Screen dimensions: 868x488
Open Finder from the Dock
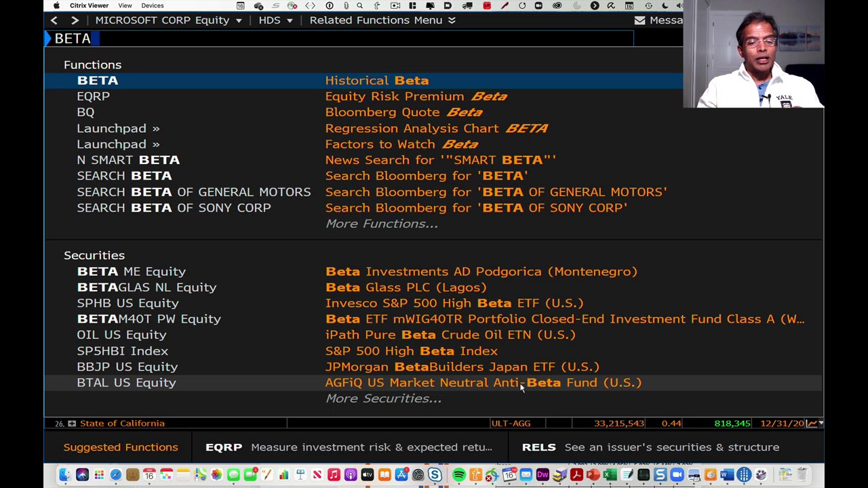(64, 475)
